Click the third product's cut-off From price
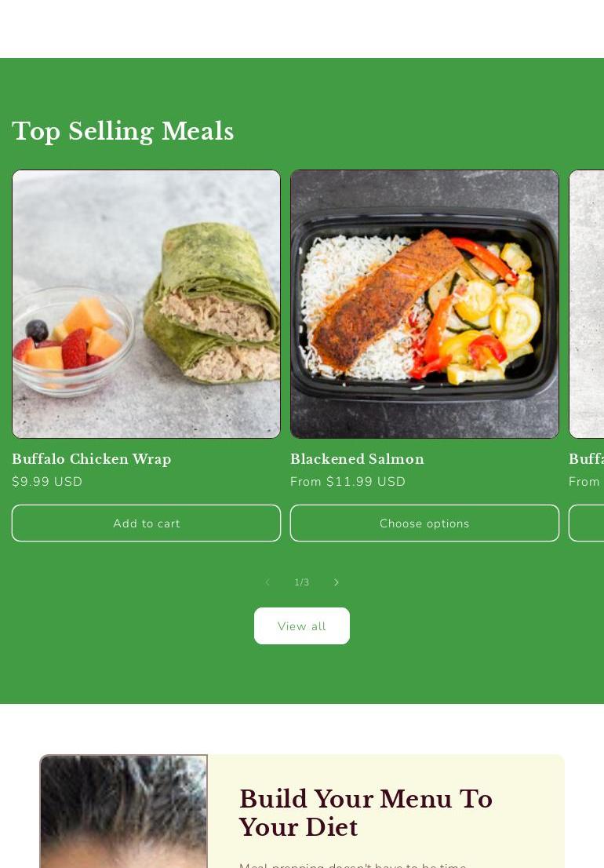The height and width of the screenshot is (868, 604). click(x=585, y=482)
